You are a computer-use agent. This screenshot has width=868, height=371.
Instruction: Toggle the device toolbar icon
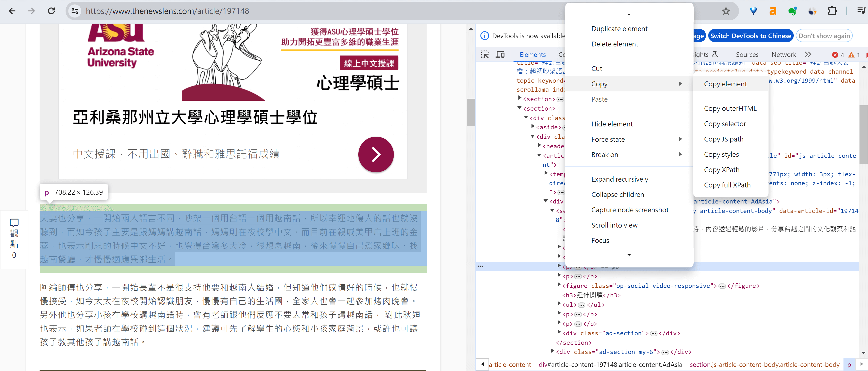pyautogui.click(x=500, y=55)
